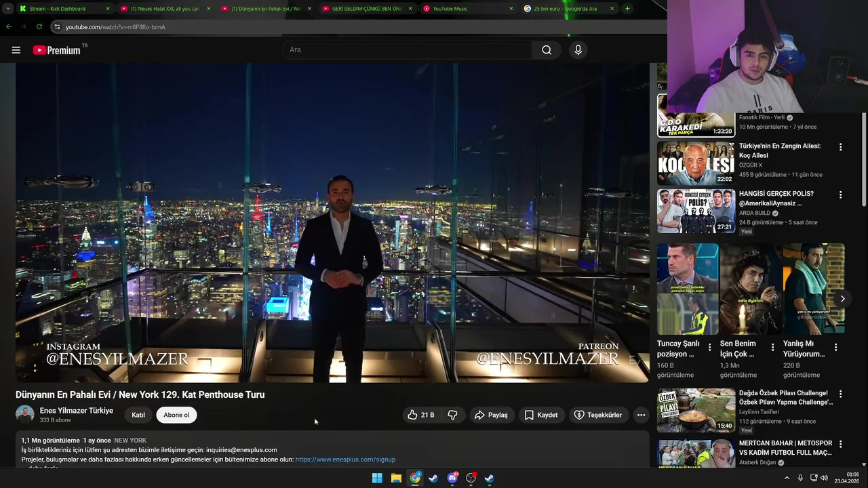Click the sidebar vertical scrollbar
The height and width of the screenshot is (488, 868).
864,159
